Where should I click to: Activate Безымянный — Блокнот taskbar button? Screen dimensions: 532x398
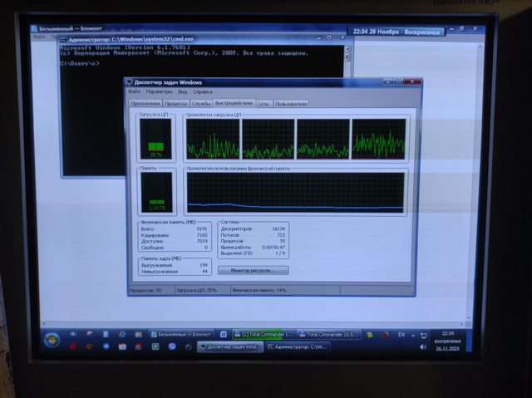[182, 334]
